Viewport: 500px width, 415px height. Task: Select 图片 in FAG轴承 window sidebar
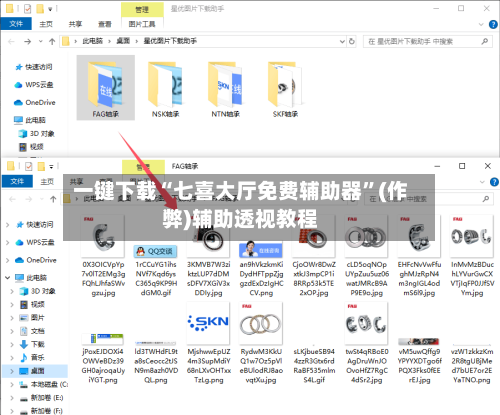[32, 318]
